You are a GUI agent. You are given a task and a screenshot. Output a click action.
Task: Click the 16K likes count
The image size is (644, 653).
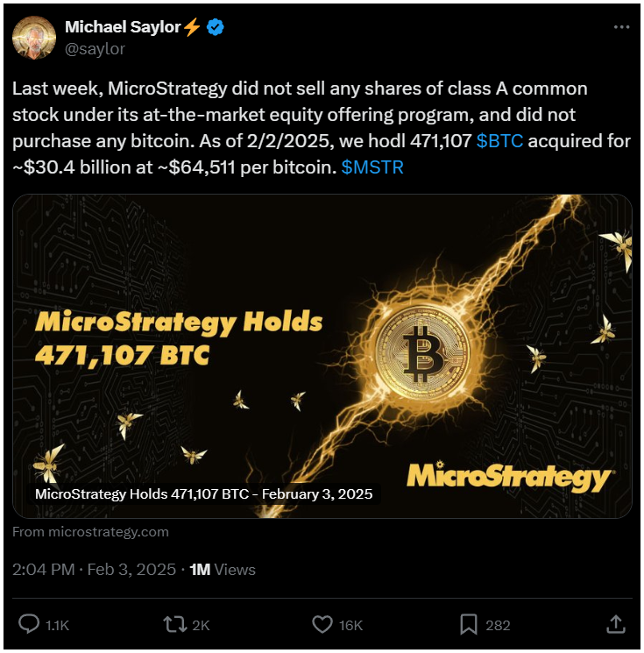point(350,625)
